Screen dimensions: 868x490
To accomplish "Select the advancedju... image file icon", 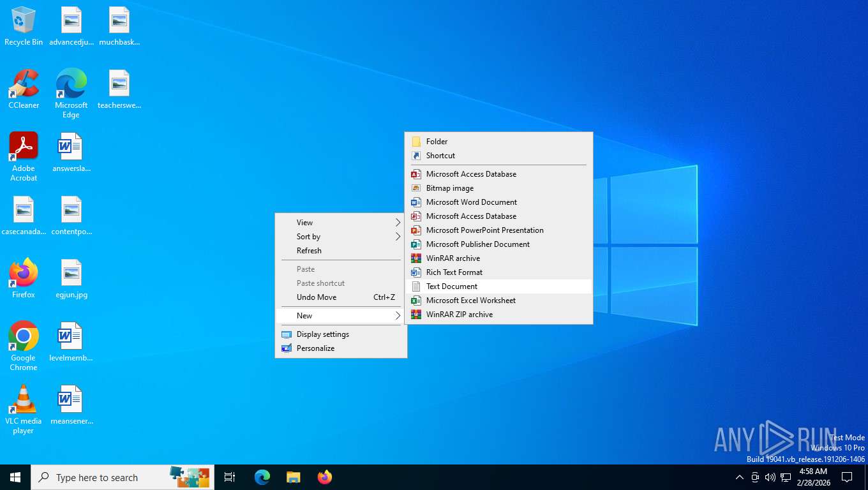I will pos(71,26).
